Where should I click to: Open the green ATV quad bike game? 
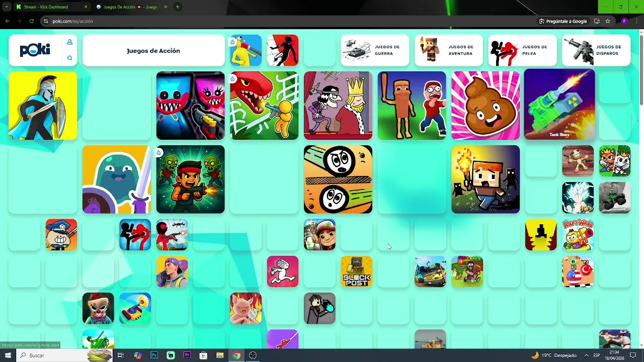615,198
